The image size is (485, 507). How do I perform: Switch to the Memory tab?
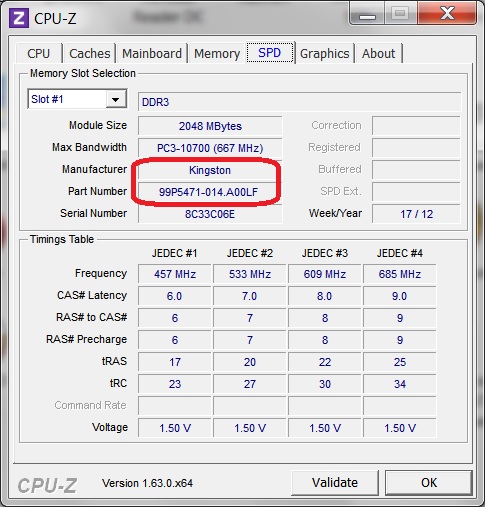[x=217, y=53]
